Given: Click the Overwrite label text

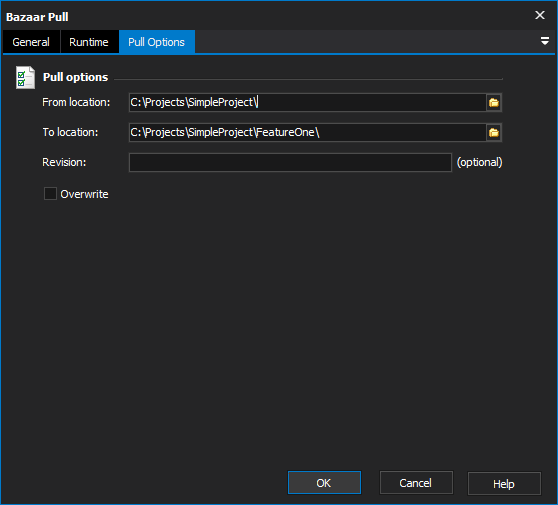Looking at the screenshot, I should [x=84, y=194].
